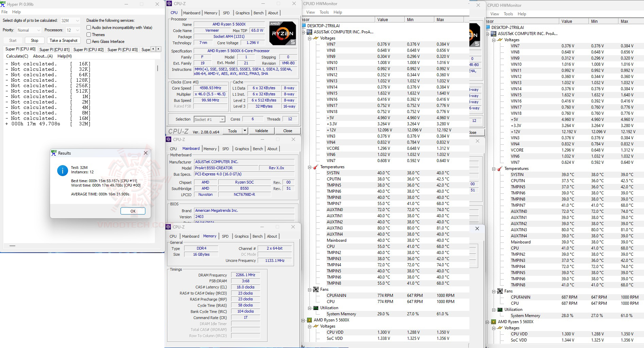644x348 pixels.
Task: Click the Utilization graph icon in left HWMonitor
Action: click(x=316, y=308)
